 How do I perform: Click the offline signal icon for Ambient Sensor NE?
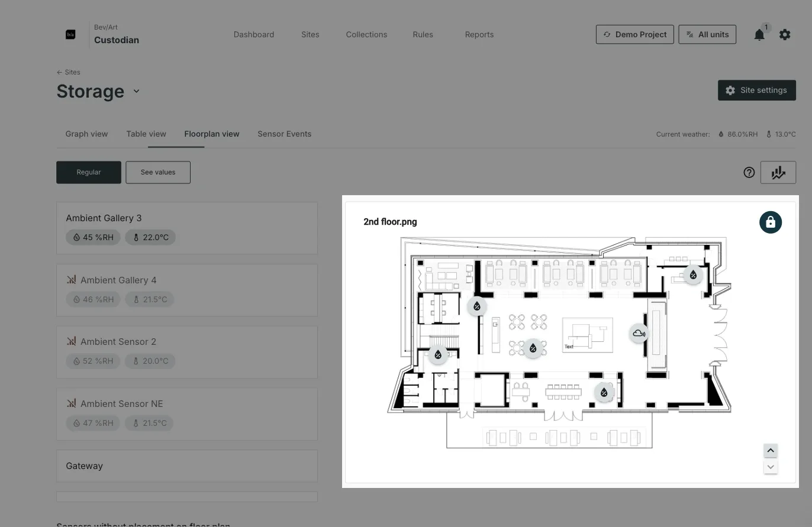coord(72,403)
